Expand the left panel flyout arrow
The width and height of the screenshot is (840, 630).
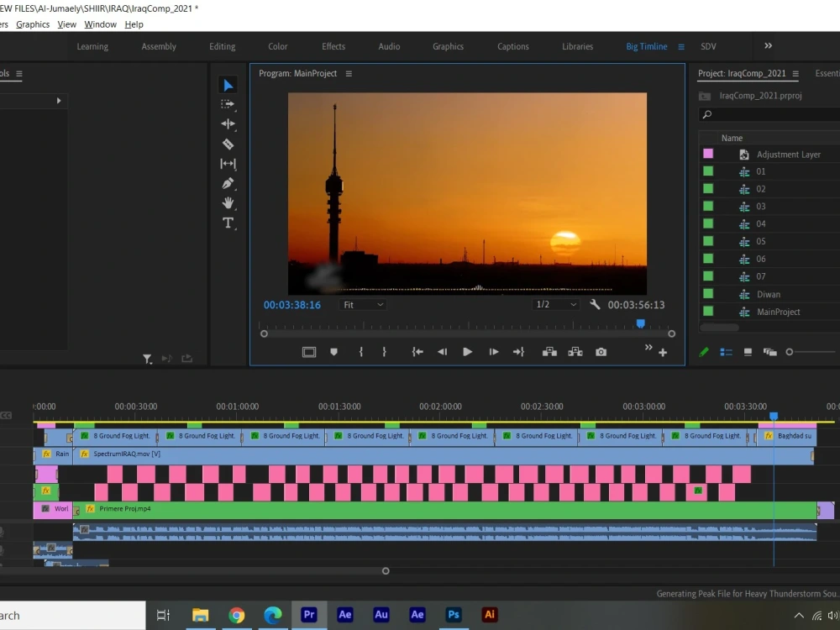point(59,101)
